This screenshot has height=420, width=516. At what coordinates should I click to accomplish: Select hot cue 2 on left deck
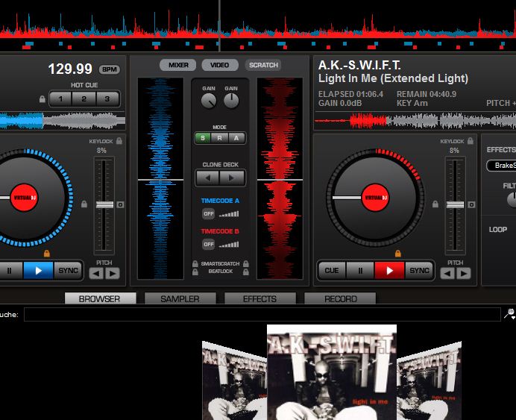point(84,98)
